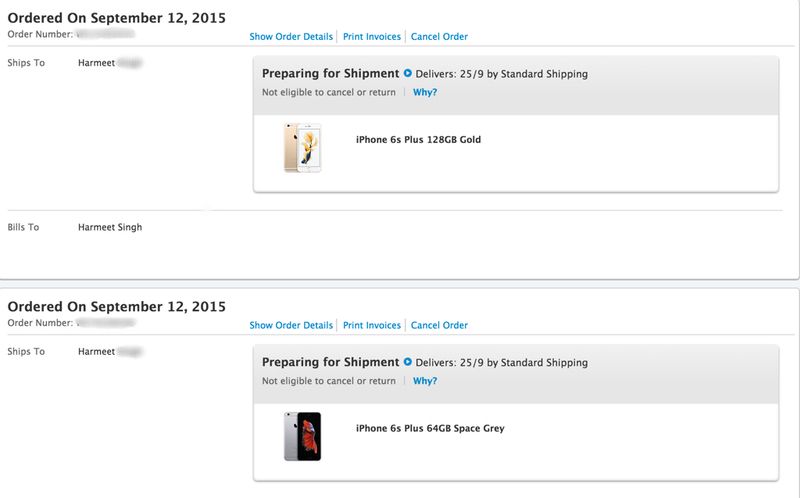Click the Bills To name "Harmeet Singh"
The image size is (800, 498).
pyautogui.click(x=110, y=228)
